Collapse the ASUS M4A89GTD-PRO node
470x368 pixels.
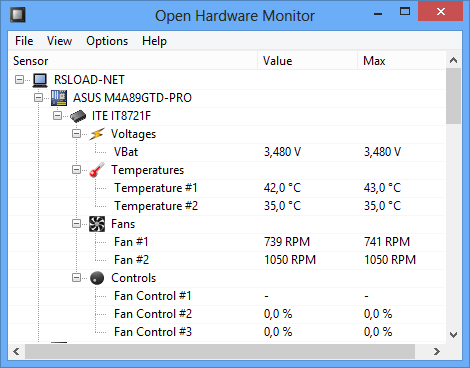click(39, 98)
